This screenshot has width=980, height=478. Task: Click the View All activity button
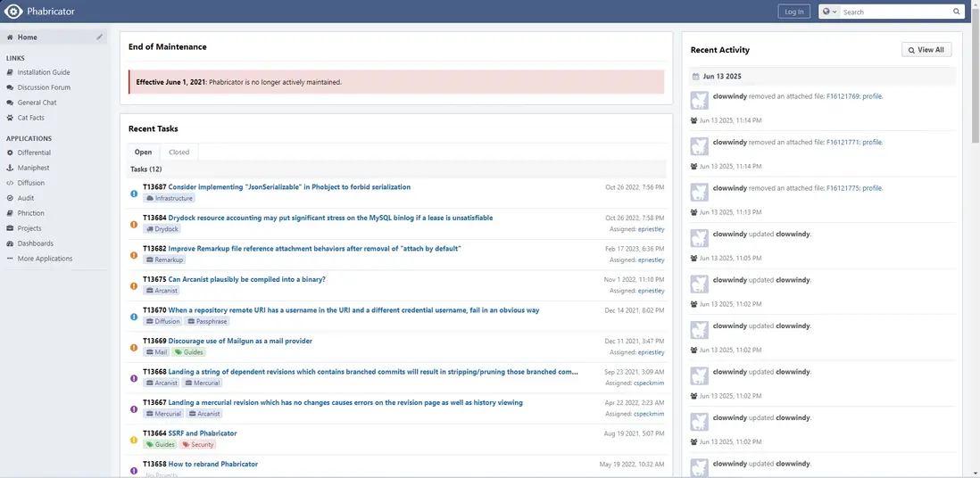(x=926, y=50)
